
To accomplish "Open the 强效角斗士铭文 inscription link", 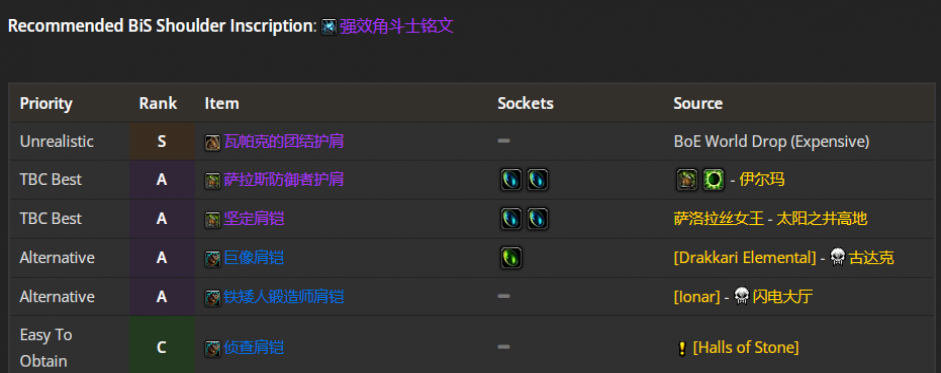I will [x=397, y=27].
